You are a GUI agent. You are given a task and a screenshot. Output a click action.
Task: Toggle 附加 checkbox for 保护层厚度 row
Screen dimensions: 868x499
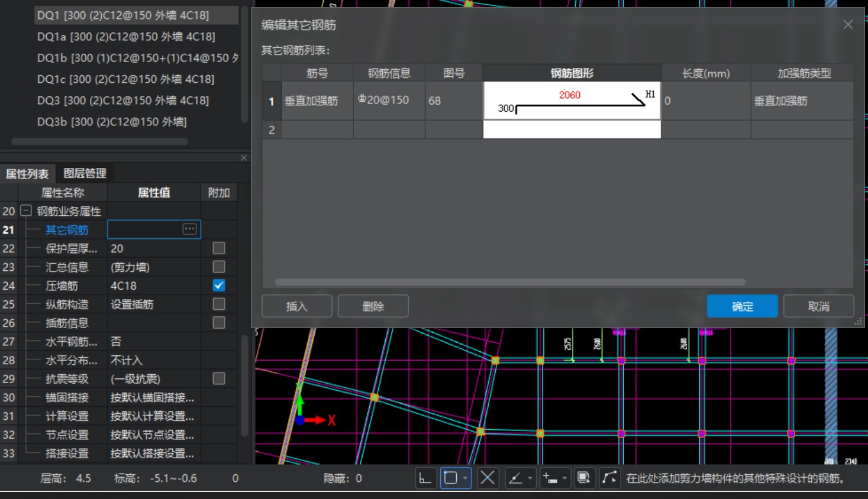click(x=219, y=248)
